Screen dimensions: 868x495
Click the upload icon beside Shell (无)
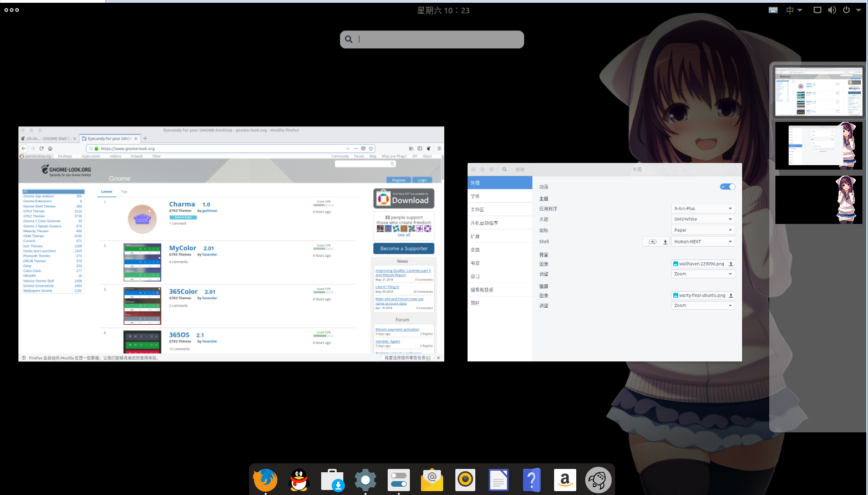(666, 242)
